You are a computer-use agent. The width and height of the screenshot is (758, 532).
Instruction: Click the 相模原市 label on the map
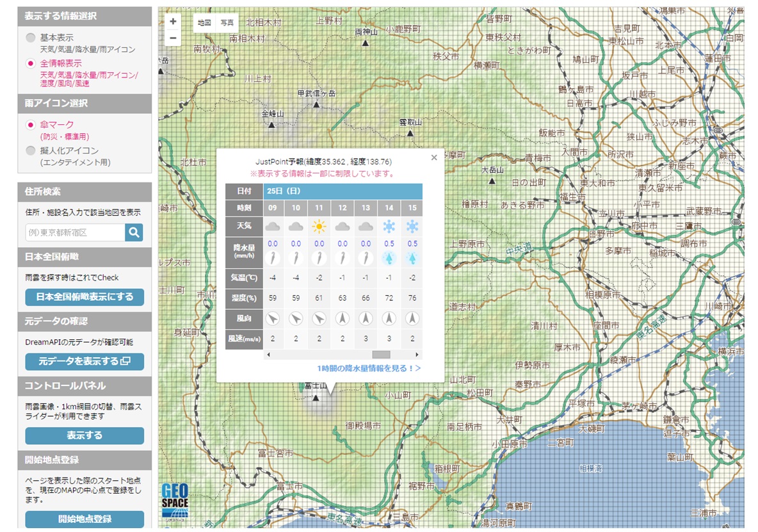(603, 294)
